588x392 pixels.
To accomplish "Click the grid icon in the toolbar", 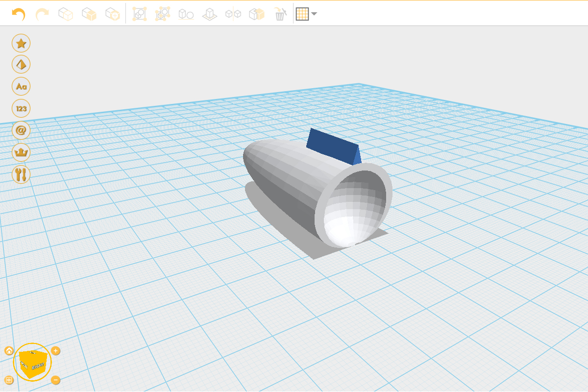I will (x=302, y=14).
